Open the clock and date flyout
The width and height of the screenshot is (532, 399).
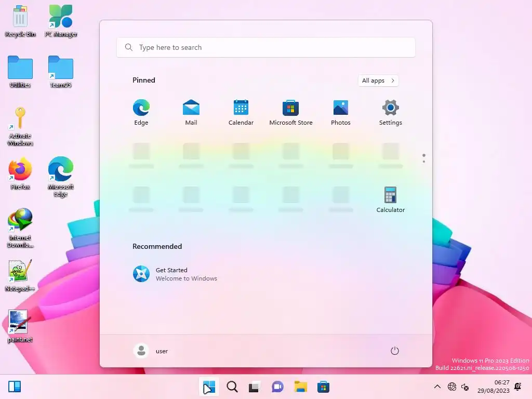[494, 387]
